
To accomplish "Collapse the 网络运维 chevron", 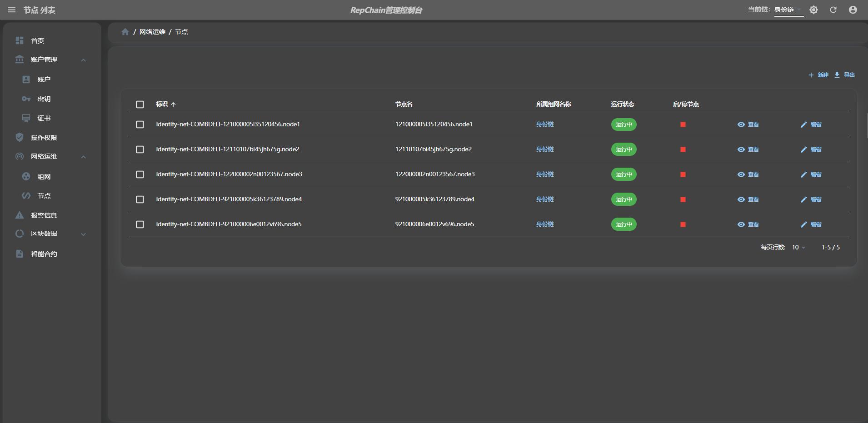I will (84, 157).
